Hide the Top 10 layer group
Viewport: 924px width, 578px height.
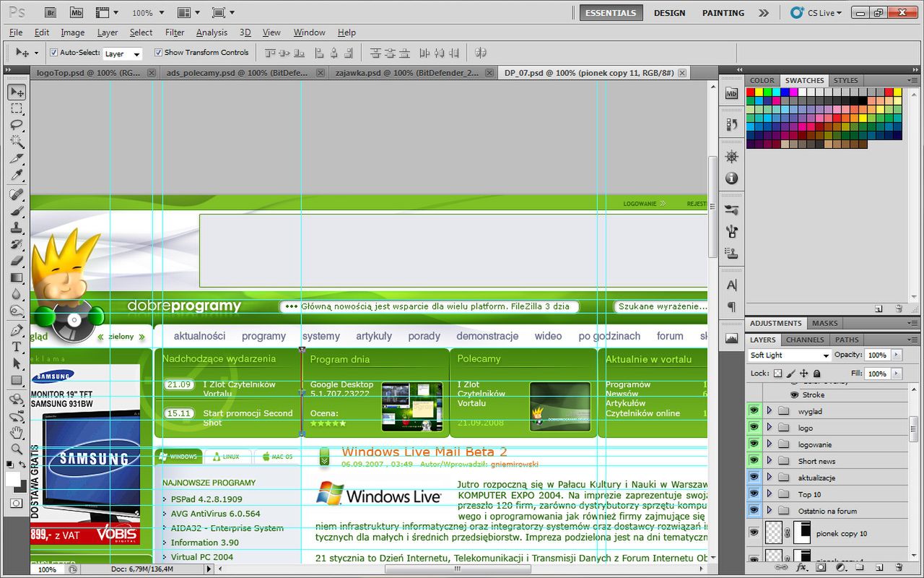pyautogui.click(x=754, y=494)
